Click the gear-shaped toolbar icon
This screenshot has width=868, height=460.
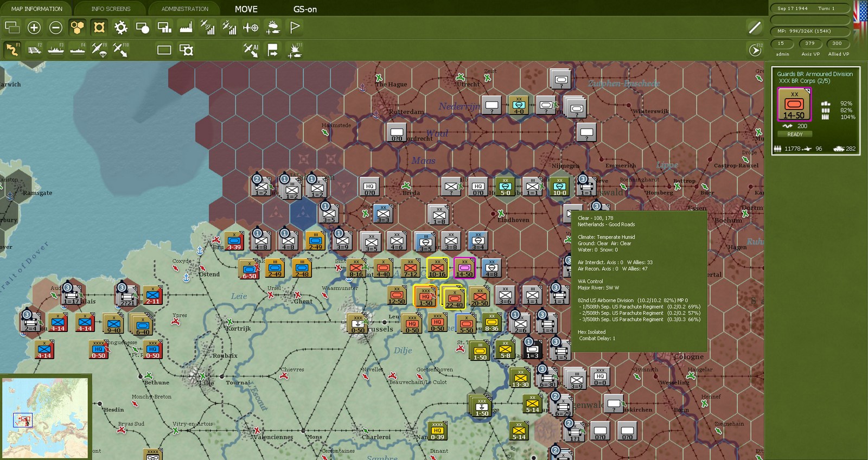[x=121, y=27]
